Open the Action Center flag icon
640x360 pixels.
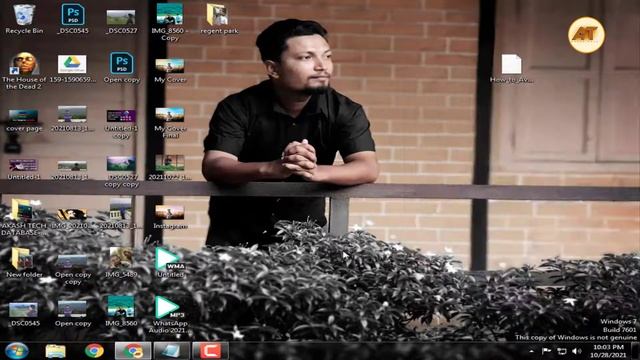[x=546, y=351]
